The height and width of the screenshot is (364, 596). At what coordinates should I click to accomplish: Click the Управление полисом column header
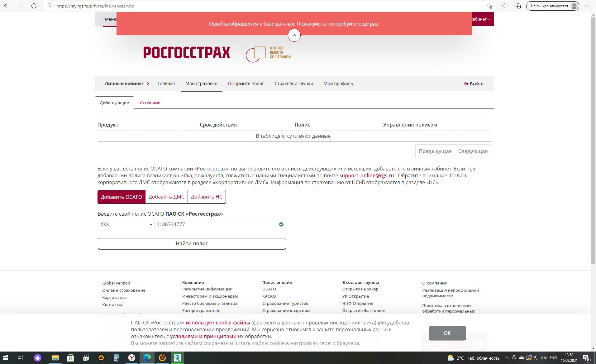410,125
